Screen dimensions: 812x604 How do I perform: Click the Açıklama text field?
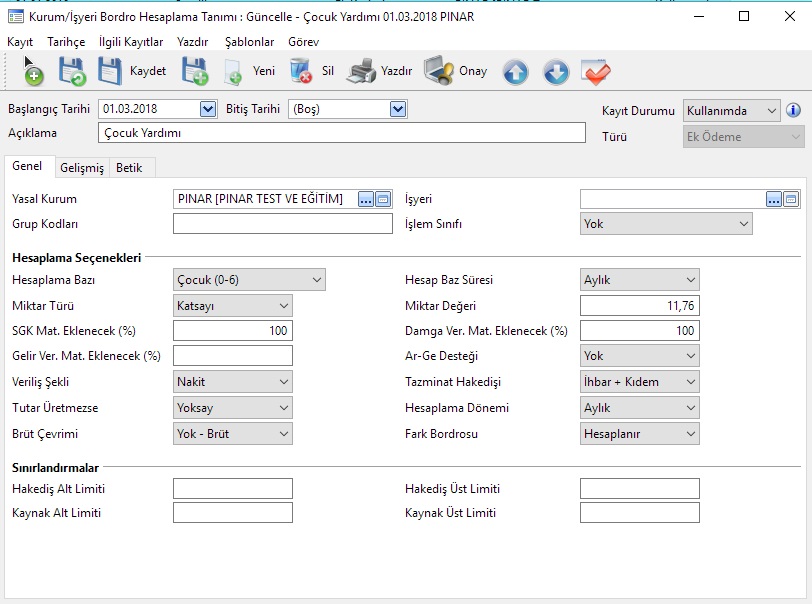pos(342,133)
